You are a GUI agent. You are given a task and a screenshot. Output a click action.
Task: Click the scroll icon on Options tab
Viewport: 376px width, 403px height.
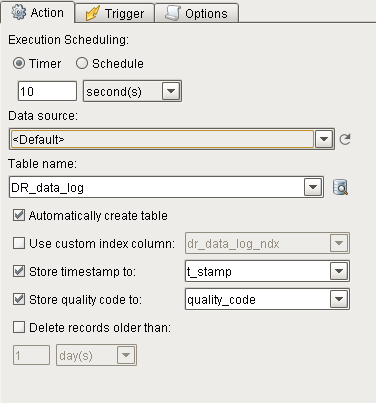coord(173,13)
